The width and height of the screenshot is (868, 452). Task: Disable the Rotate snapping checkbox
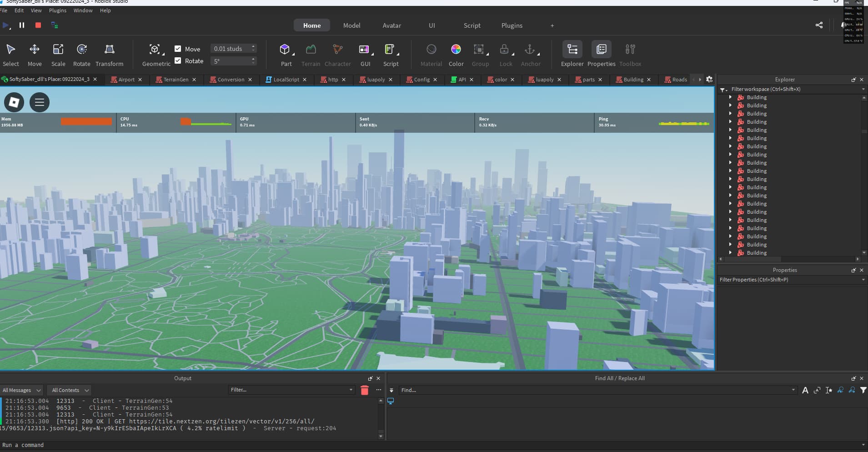pos(178,60)
